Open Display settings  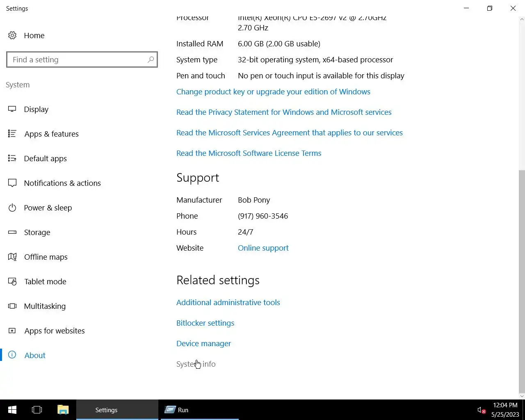[x=36, y=109]
